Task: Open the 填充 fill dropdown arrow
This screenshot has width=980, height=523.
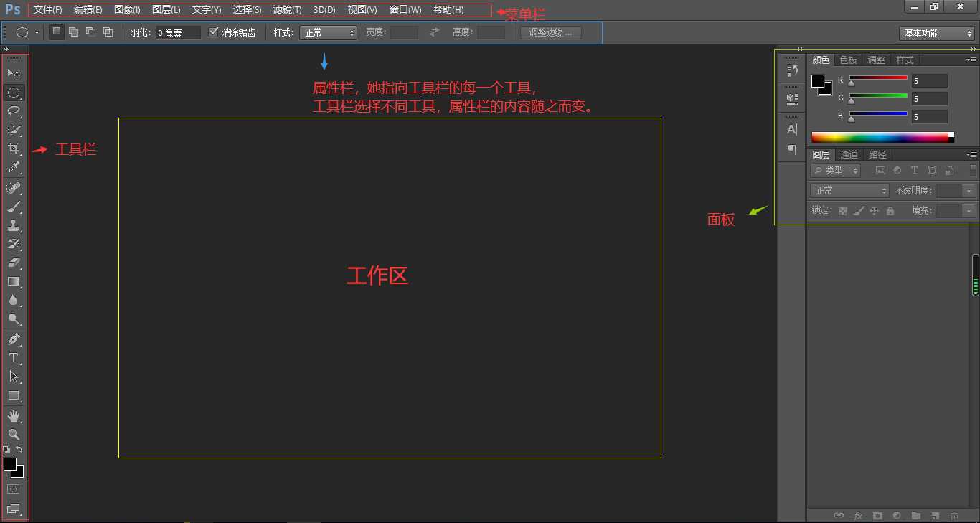Action: (x=969, y=211)
